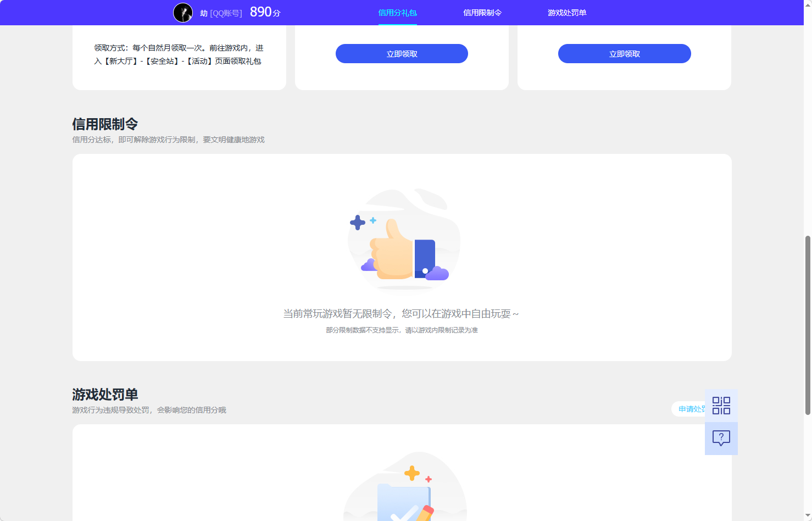
Task: Click the plus decoration near the thumbs-up image
Action: (x=358, y=222)
